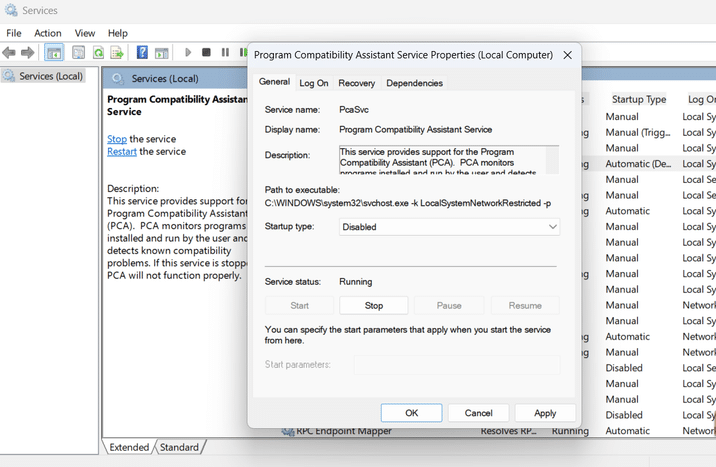Switch to the Recovery tab
Screen dimensions: 716x467
click(x=357, y=83)
